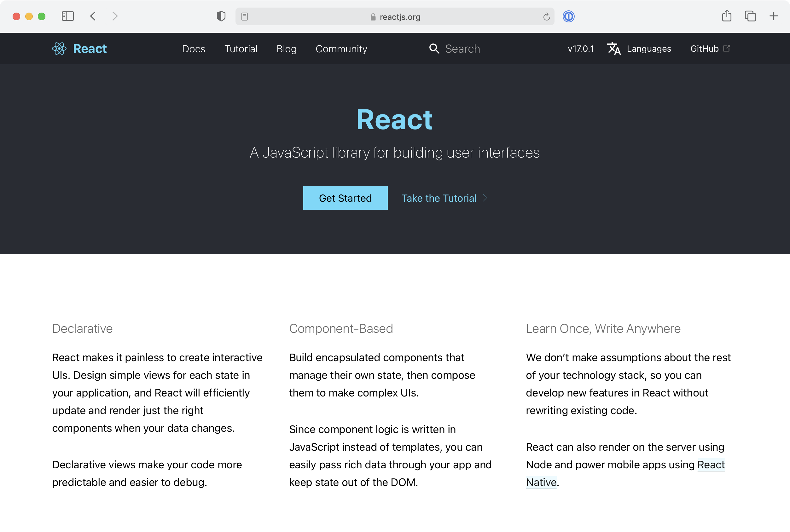Open the privacy report shield icon

click(221, 16)
